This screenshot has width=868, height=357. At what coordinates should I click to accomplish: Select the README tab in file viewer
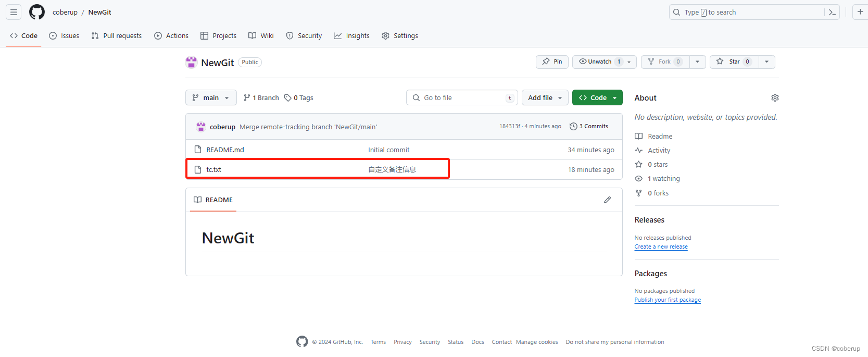(x=213, y=200)
